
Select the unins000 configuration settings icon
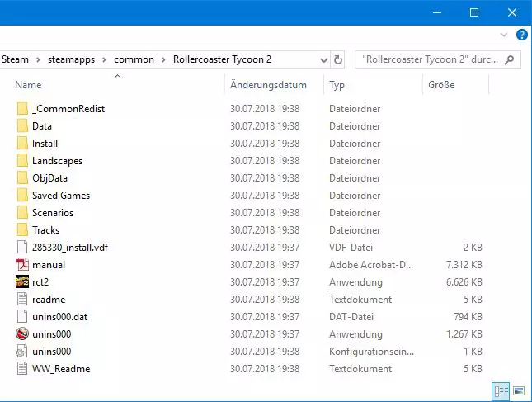tap(21, 351)
